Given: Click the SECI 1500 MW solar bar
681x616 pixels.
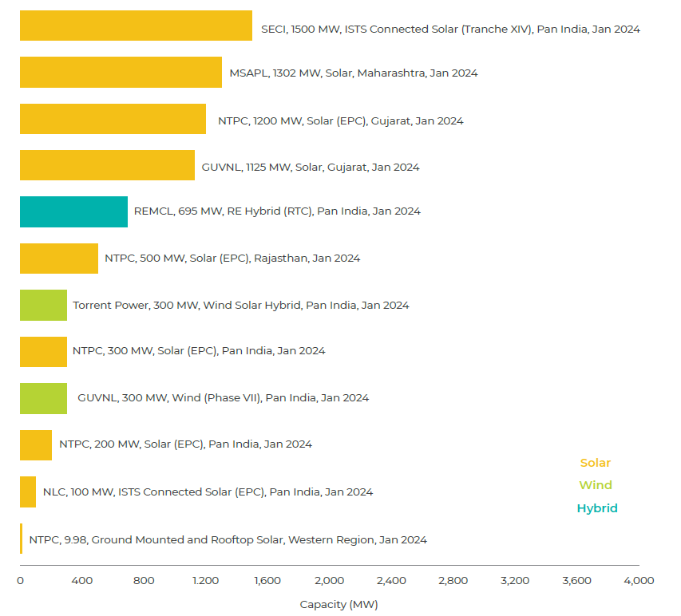Looking at the screenshot, I should coord(136,26).
